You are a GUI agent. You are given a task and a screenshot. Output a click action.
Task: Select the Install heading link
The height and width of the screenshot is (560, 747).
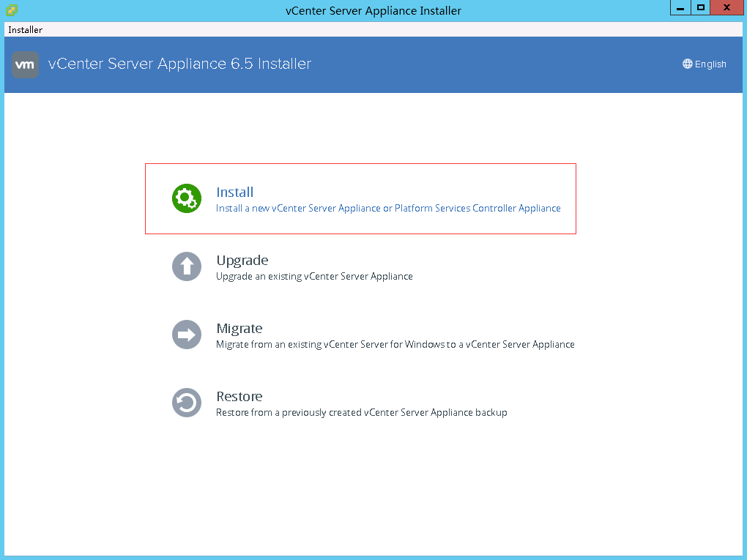235,192
